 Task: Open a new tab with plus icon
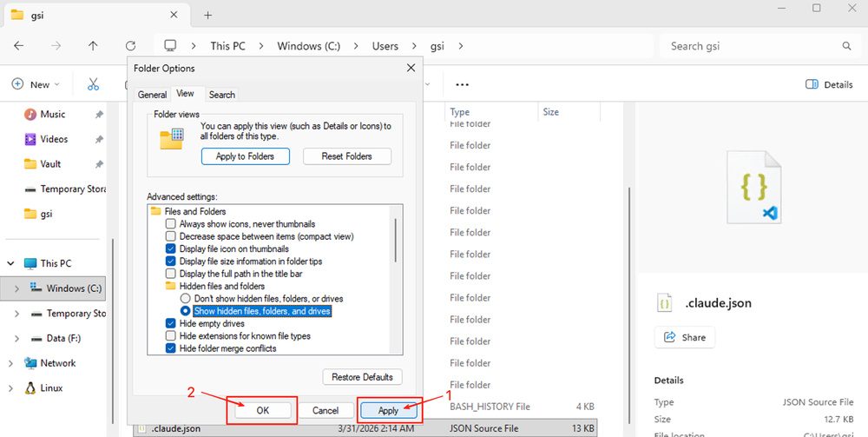click(207, 15)
